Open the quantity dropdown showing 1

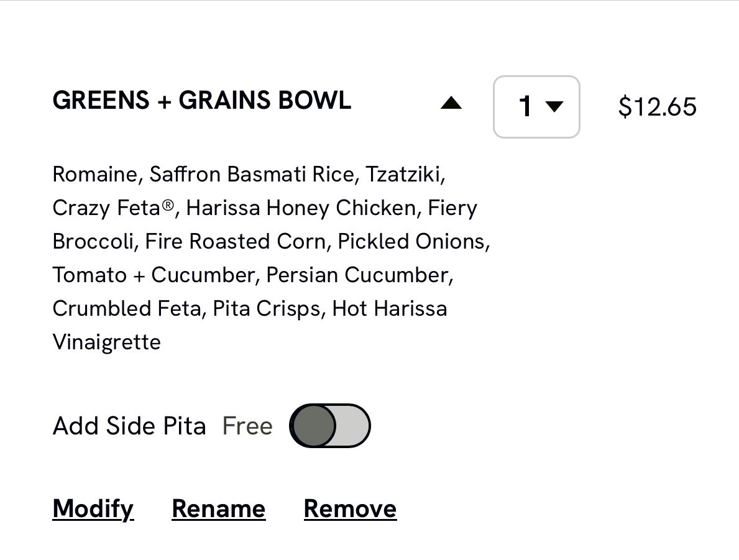[536, 107]
